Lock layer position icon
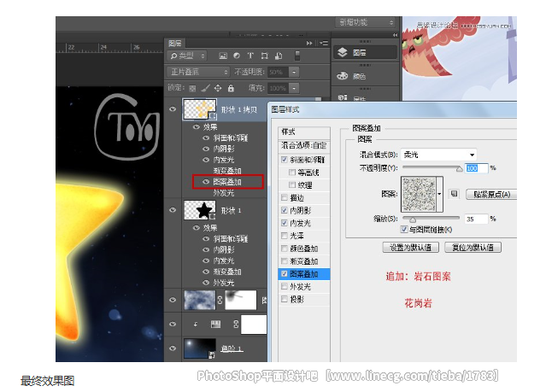 coord(218,88)
